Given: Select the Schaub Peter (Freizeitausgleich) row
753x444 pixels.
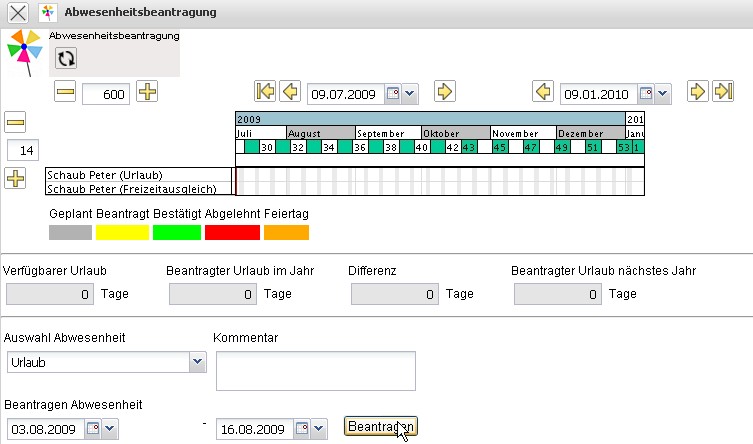Looking at the screenshot, I should coord(138,189).
